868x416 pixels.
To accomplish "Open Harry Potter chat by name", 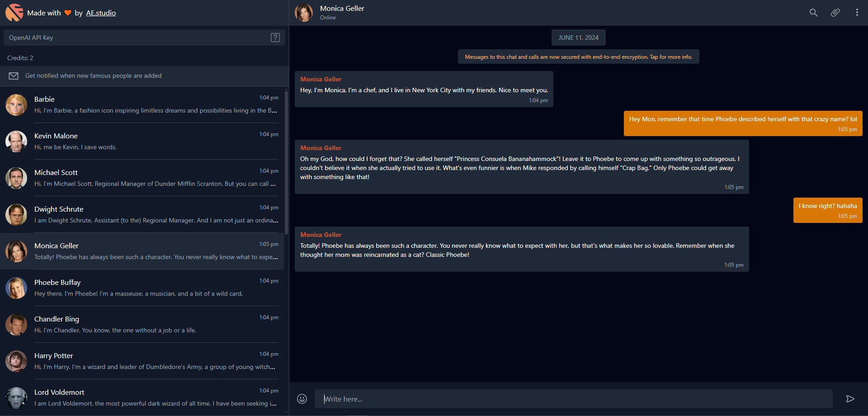I will point(53,356).
